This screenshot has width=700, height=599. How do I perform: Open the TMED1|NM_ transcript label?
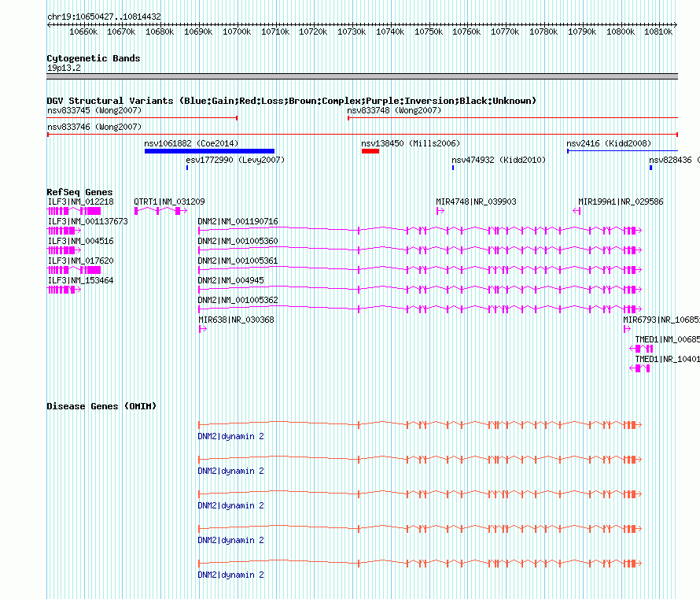[x=668, y=339]
